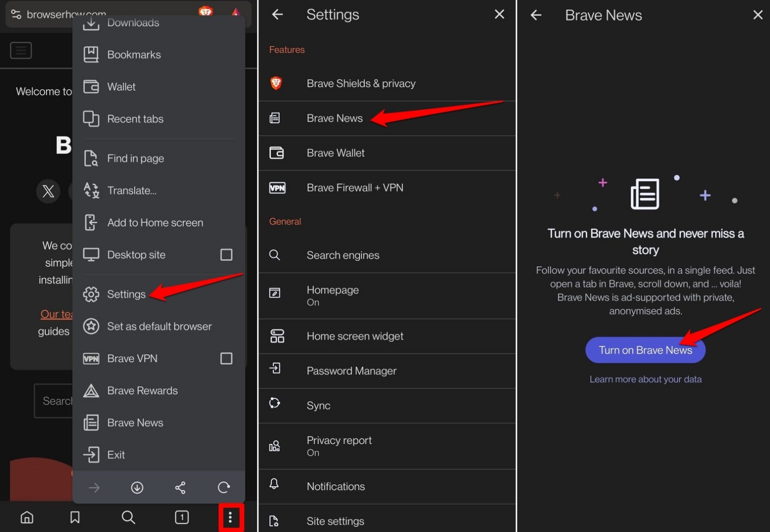Select Translate… menu entry

tap(158, 190)
